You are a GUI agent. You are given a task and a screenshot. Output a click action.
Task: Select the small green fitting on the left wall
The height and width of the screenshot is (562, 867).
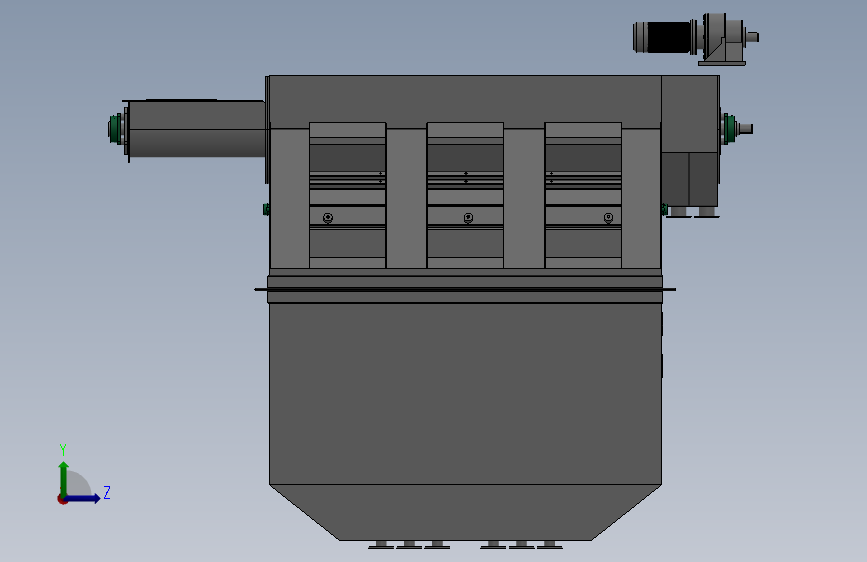click(266, 209)
